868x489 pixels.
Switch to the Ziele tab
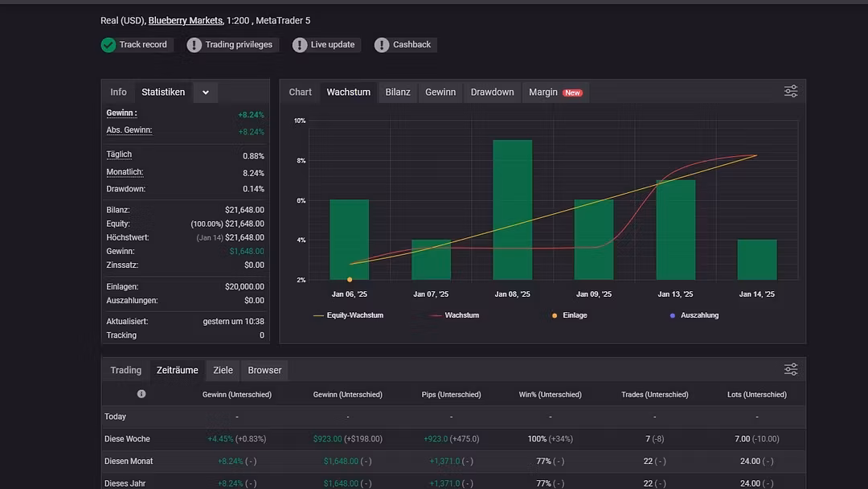pos(223,370)
